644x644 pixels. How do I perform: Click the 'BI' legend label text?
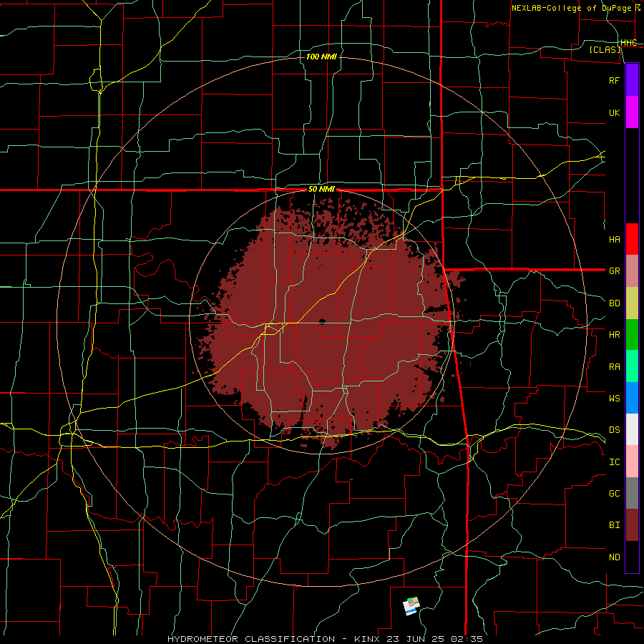coord(614,525)
